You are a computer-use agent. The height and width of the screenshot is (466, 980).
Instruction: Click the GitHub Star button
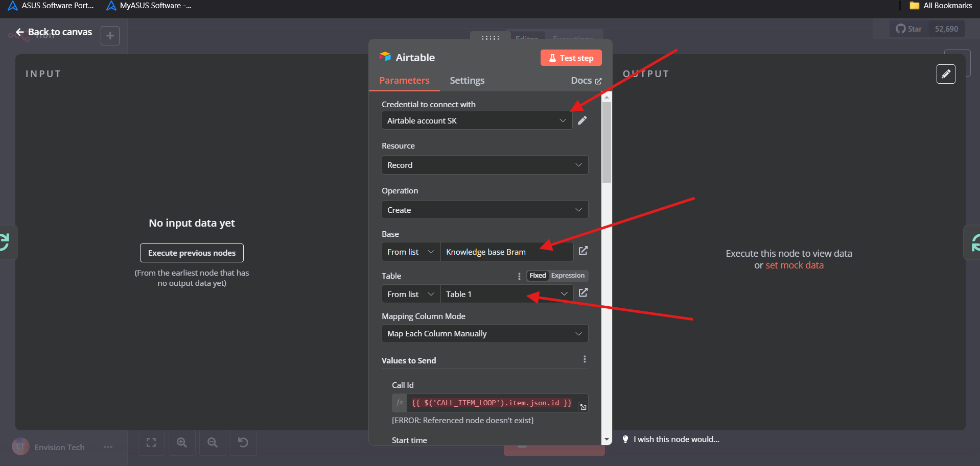click(x=909, y=29)
